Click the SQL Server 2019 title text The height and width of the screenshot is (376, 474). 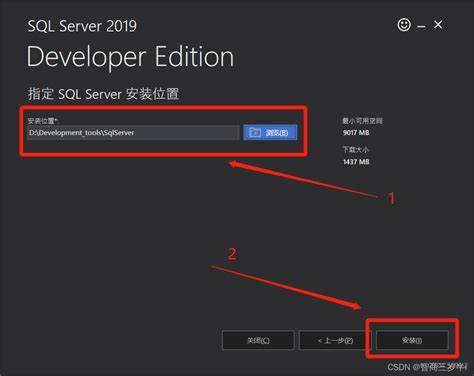point(82,26)
